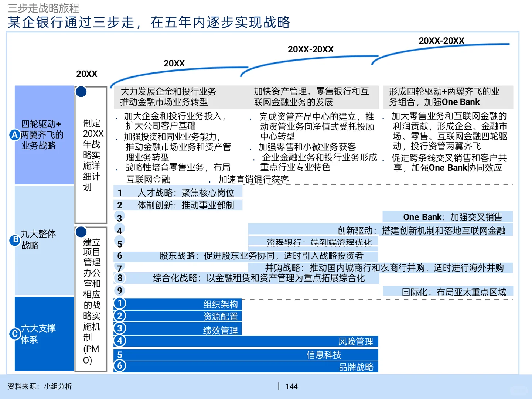Select the bullet 加速直销银行获客

coord(253,180)
